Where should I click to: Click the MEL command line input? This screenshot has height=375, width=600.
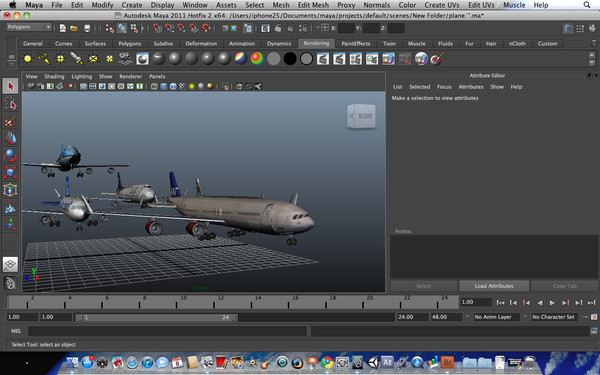[167, 331]
